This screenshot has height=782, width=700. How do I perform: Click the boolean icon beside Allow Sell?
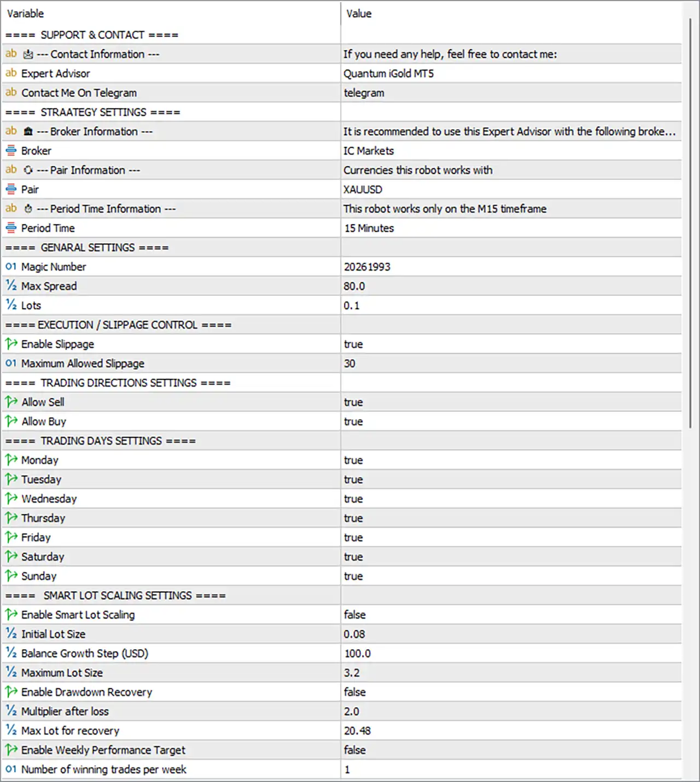click(11, 402)
